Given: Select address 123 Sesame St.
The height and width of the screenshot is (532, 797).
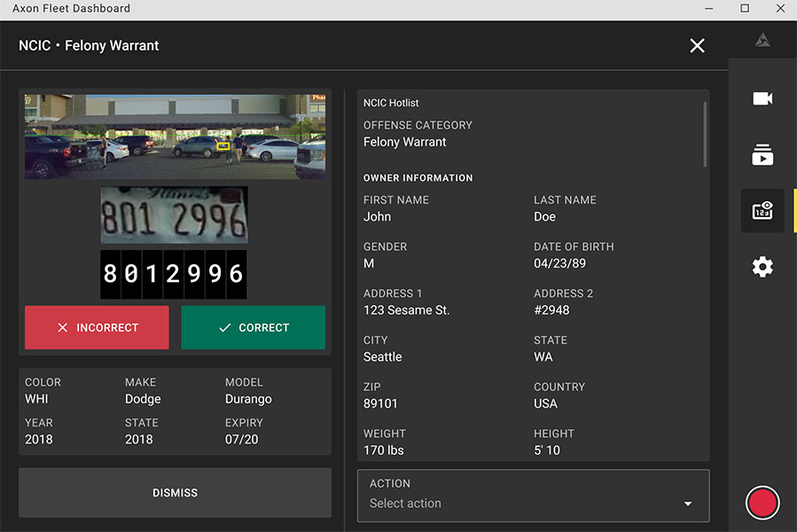Looking at the screenshot, I should tap(406, 310).
